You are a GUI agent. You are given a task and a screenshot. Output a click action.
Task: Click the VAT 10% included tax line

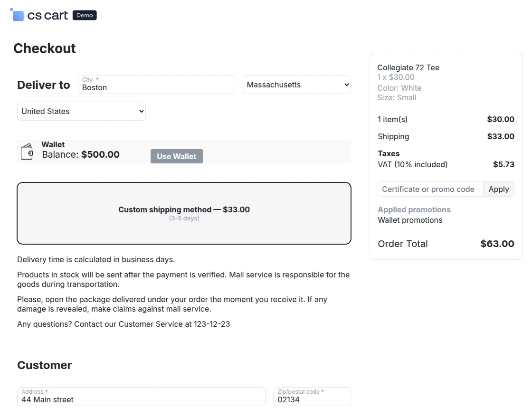tap(412, 164)
